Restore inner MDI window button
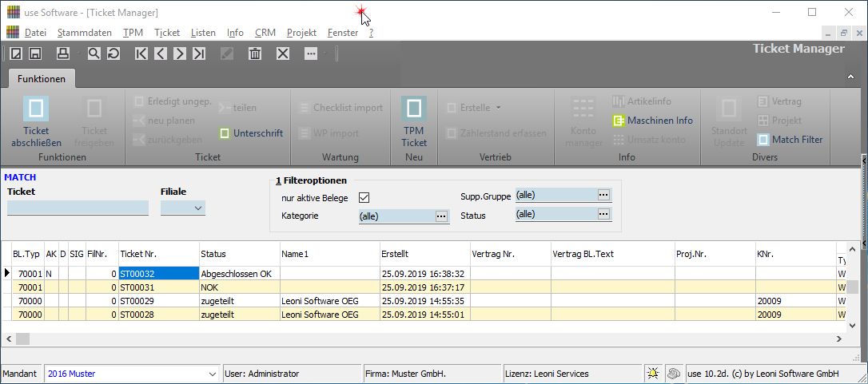The height and width of the screenshot is (384, 868). (x=844, y=33)
